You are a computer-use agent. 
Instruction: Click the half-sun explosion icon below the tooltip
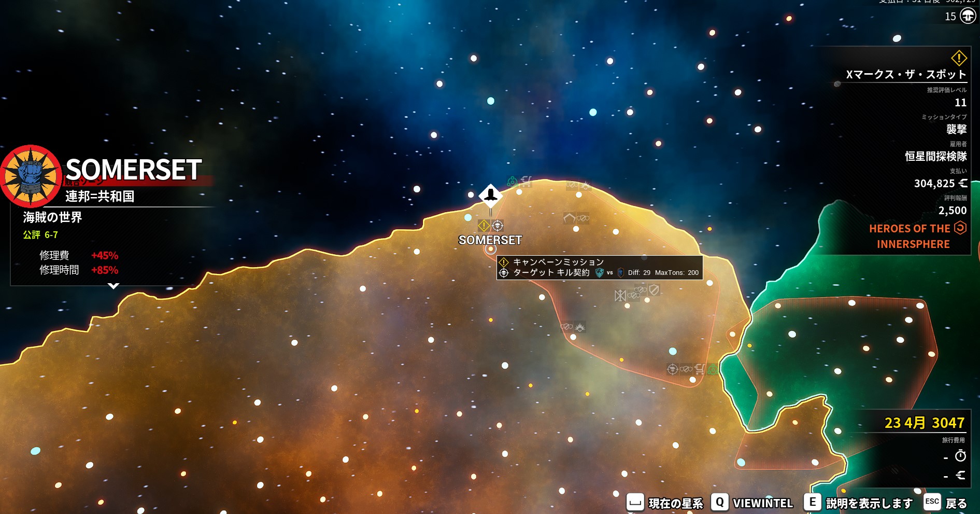tap(580, 327)
